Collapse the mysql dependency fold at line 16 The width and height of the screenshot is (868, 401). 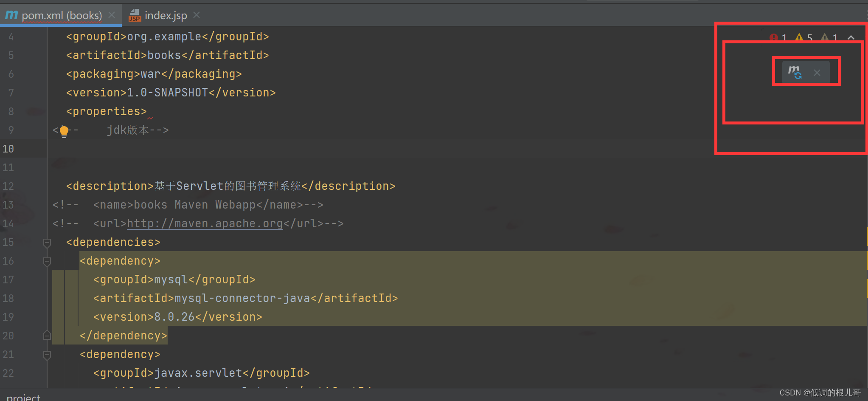[47, 262]
